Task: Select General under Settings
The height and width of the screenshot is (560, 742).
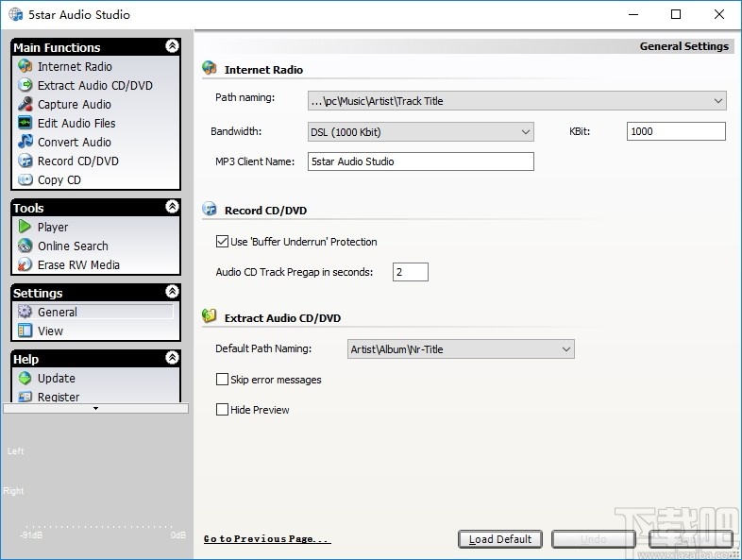Action: [x=58, y=312]
